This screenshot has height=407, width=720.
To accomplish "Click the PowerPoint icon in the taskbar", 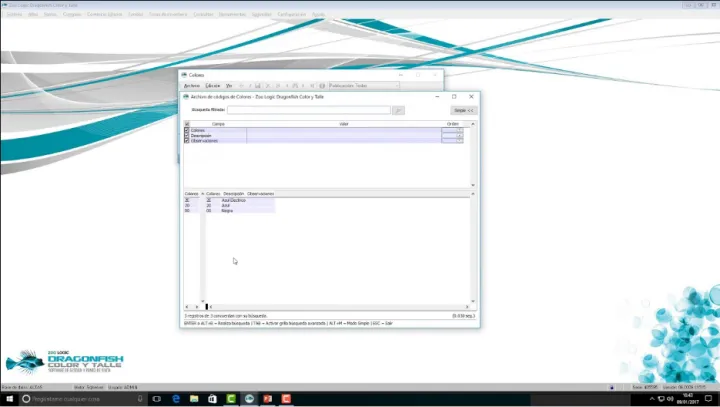I will point(268,398).
